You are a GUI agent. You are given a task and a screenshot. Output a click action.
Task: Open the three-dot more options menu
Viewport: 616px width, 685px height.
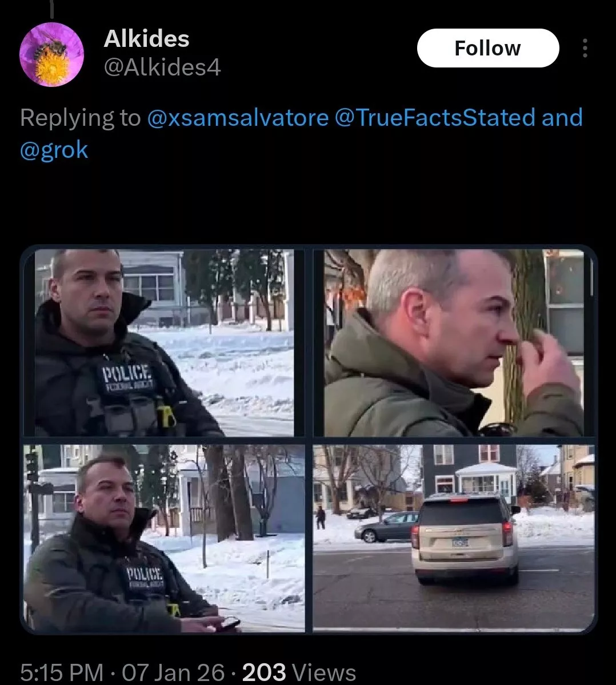(585, 48)
